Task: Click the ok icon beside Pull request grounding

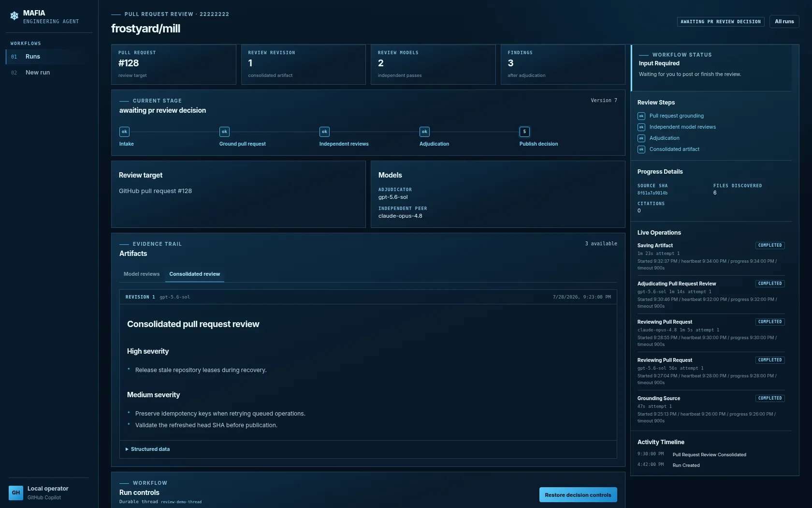Action: [x=641, y=116]
